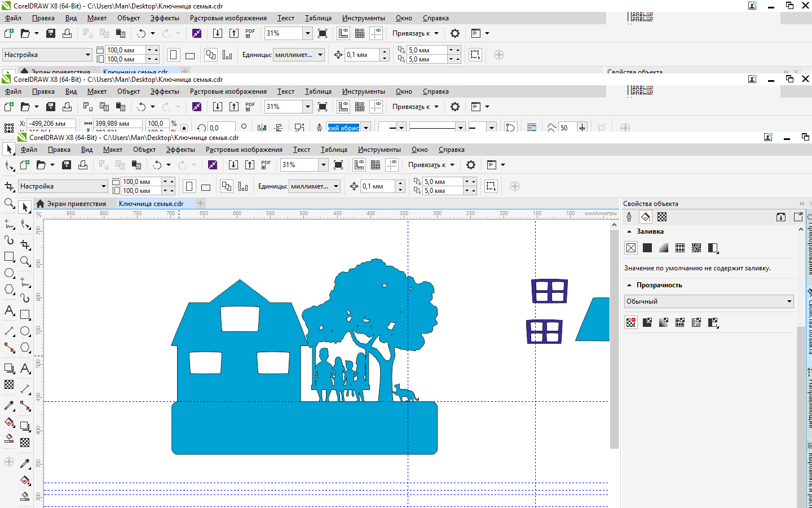Click Save icon in the lowest window's toolbar

[67, 165]
